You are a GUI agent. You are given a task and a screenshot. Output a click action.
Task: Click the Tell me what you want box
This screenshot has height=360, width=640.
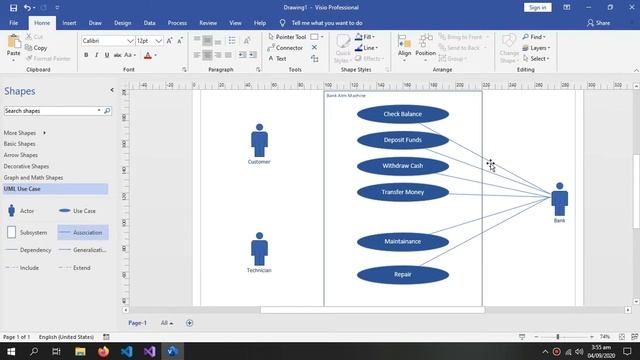(327, 23)
